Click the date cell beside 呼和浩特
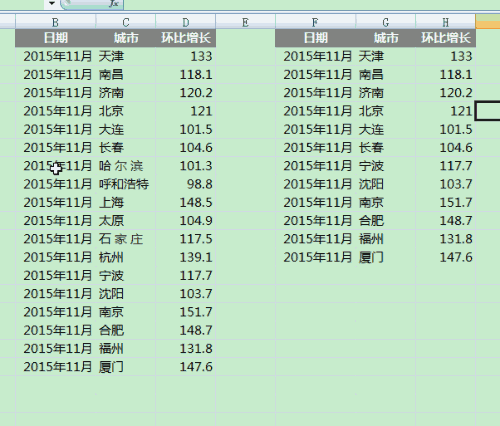 tap(55, 184)
